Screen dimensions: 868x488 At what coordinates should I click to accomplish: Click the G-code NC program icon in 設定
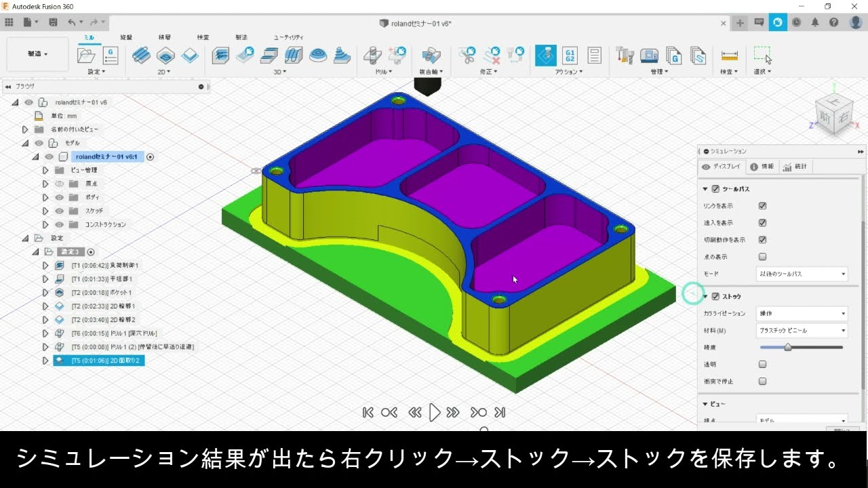coord(110,56)
